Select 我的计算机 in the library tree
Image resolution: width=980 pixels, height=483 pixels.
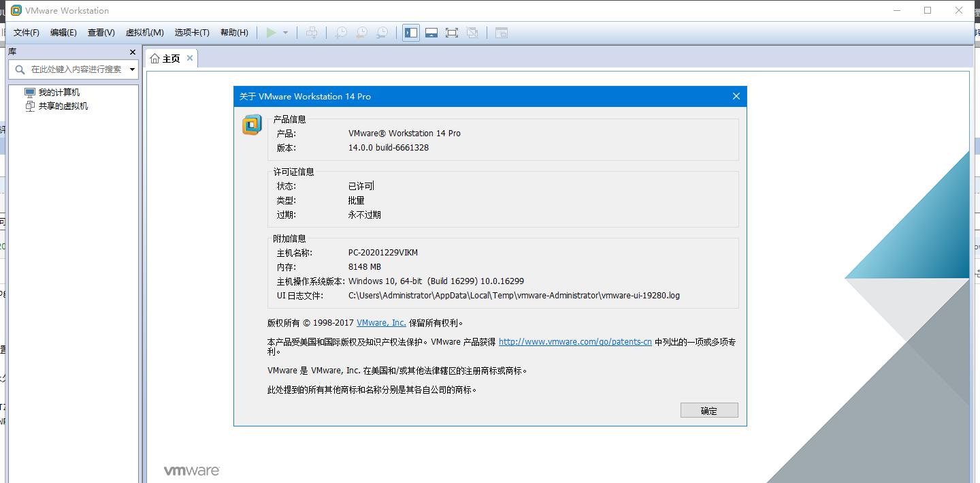pyautogui.click(x=59, y=92)
